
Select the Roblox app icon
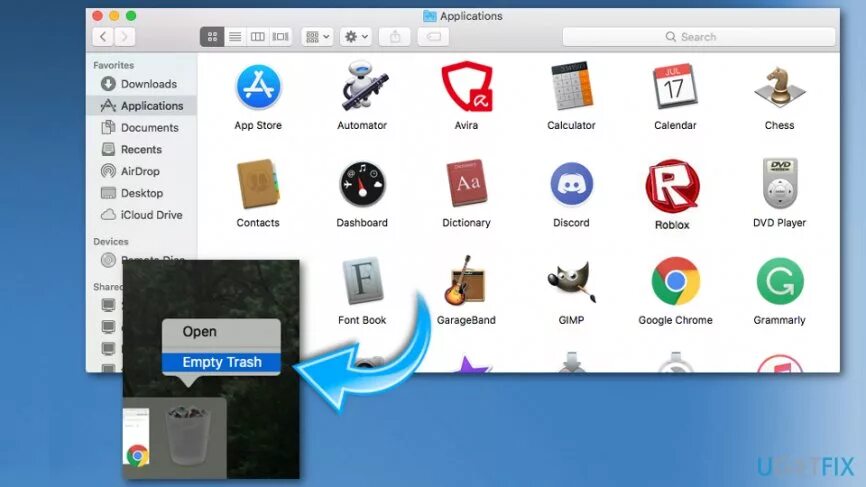click(x=672, y=186)
